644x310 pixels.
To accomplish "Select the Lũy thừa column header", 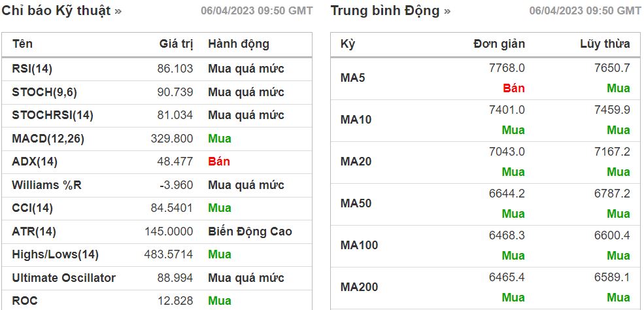I will pos(605,44).
